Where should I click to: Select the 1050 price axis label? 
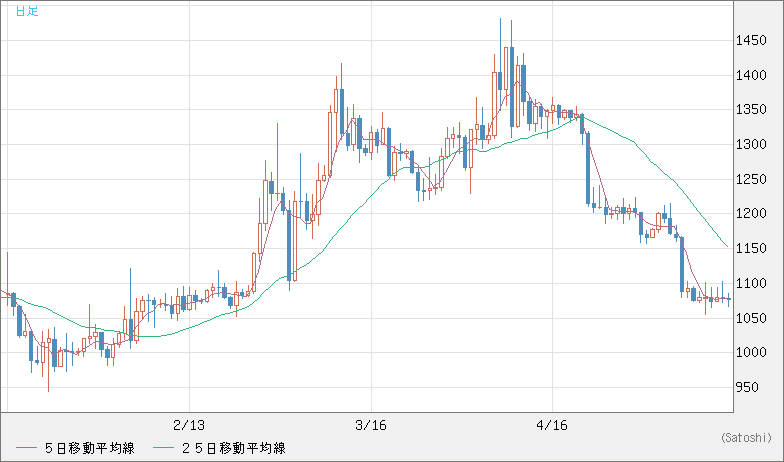point(751,318)
